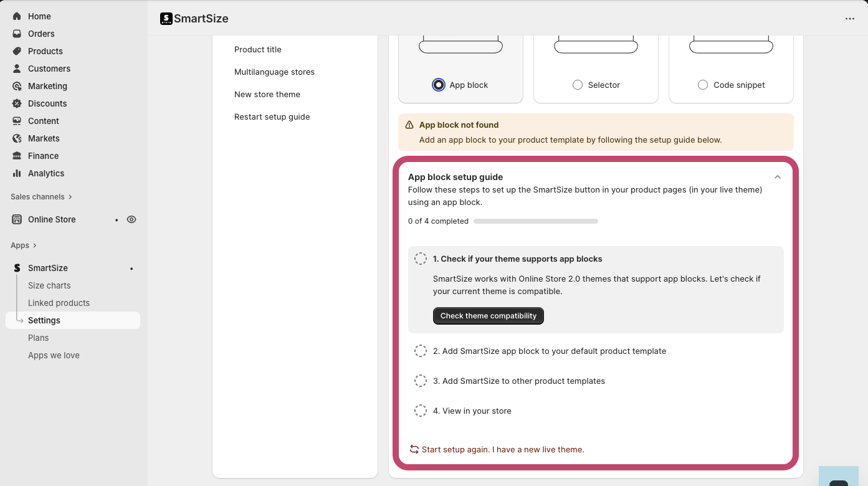Click Check theme compatibility button
This screenshot has width=868, height=486.
pyautogui.click(x=488, y=316)
